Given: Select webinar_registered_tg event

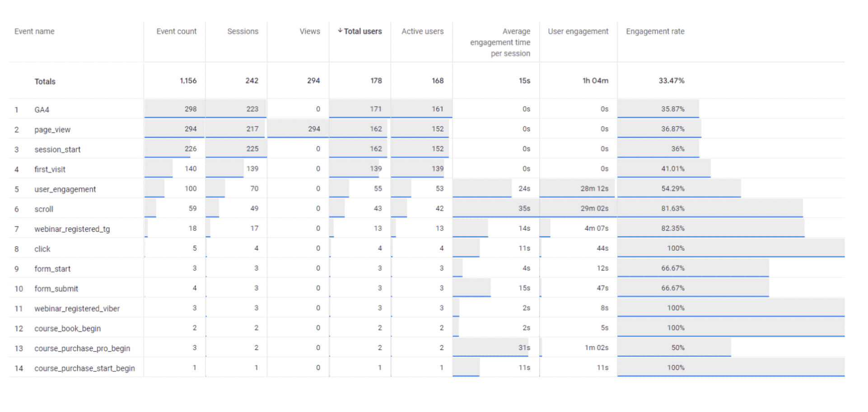Looking at the screenshot, I should pyautogui.click(x=72, y=229).
